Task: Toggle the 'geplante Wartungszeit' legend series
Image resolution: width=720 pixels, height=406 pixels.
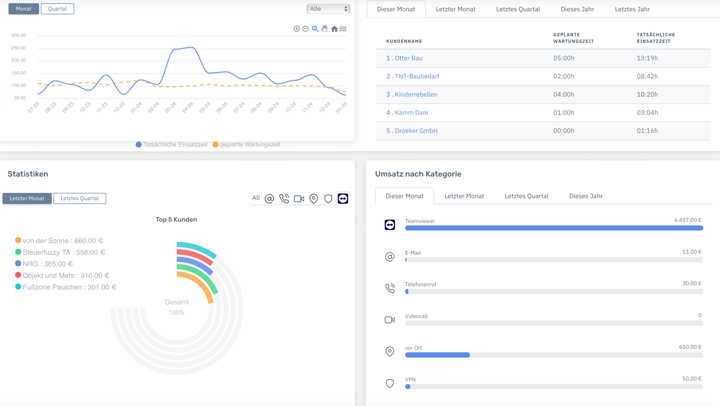Action: [249, 145]
